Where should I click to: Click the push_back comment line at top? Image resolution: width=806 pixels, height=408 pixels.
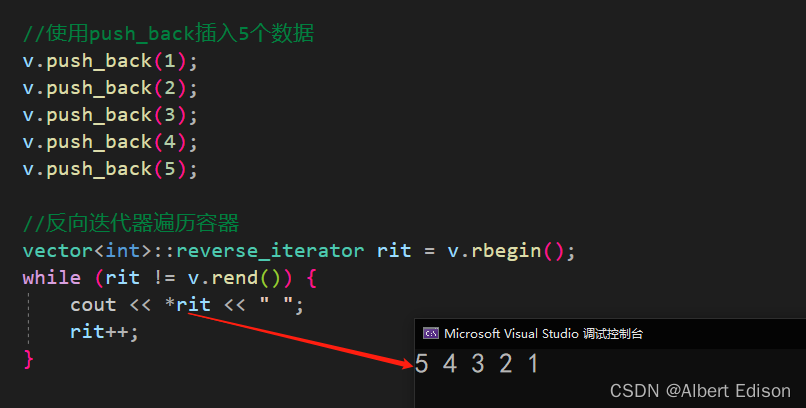point(168,34)
